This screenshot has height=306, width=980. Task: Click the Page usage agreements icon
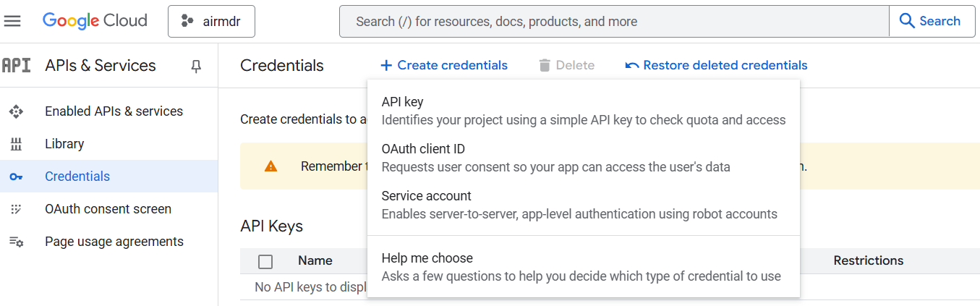click(16, 242)
